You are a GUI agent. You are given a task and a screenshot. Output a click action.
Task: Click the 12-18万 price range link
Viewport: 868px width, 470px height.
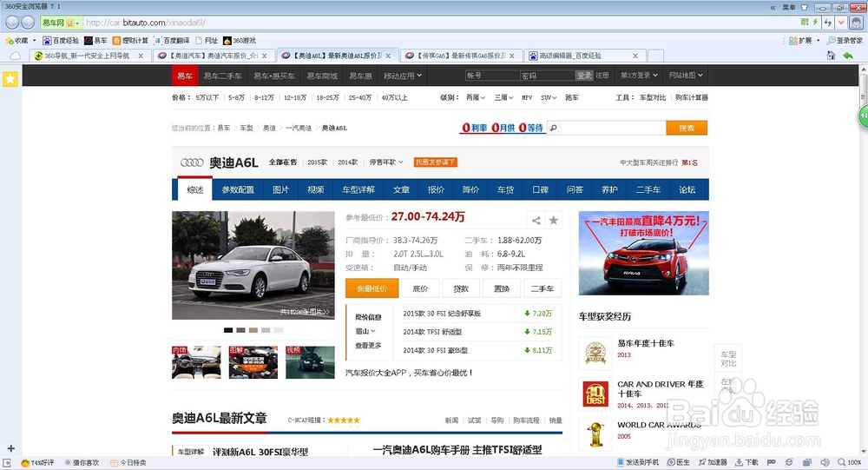pyautogui.click(x=295, y=97)
